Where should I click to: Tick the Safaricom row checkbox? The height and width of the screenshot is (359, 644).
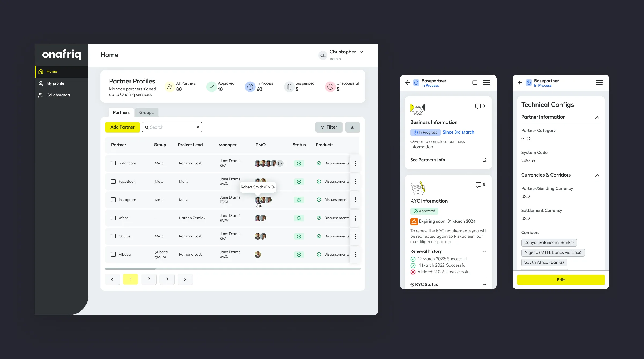click(x=113, y=163)
